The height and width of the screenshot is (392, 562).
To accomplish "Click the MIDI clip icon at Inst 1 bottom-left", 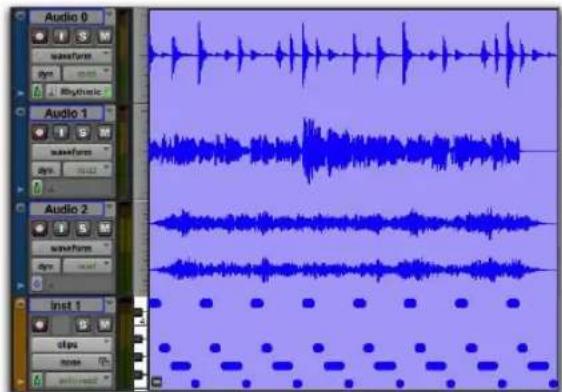I will pos(156,382).
